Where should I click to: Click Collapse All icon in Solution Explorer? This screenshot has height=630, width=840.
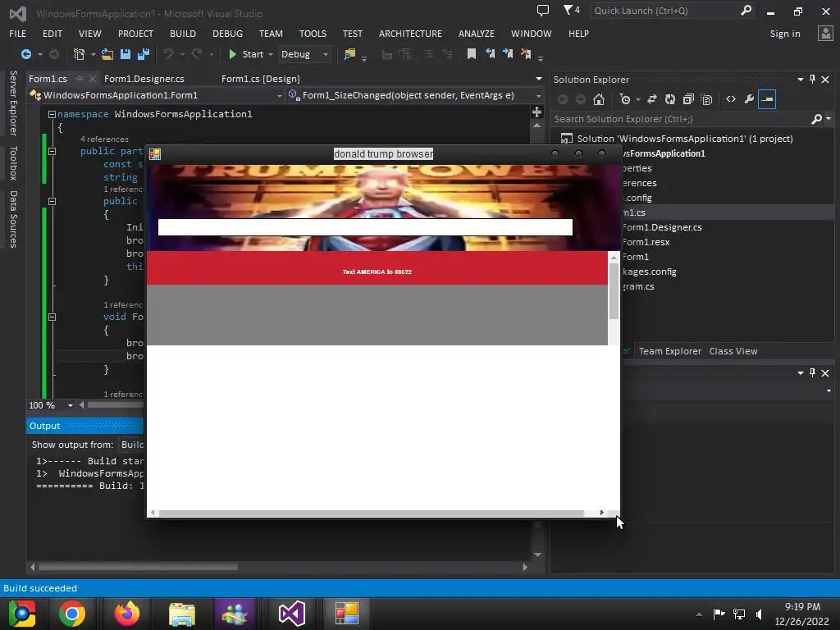point(688,99)
